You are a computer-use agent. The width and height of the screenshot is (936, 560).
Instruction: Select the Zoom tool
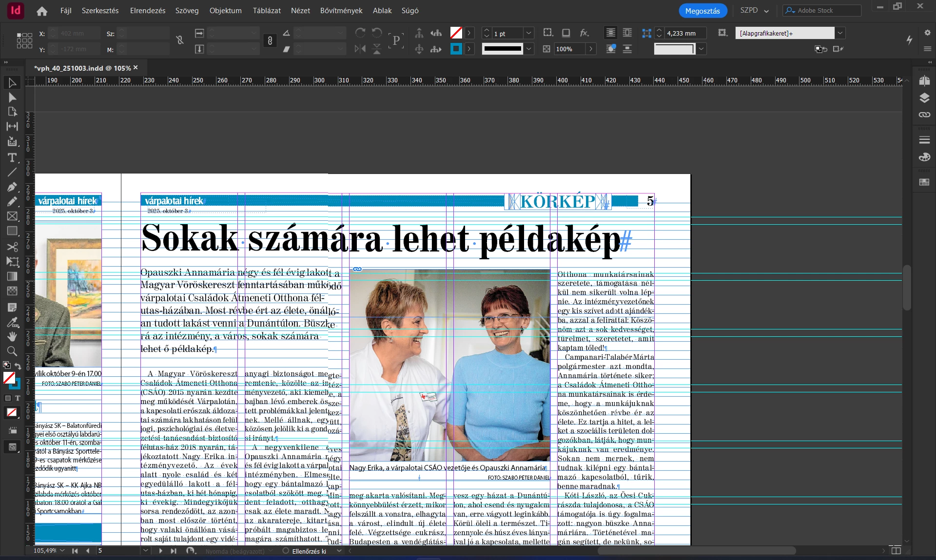coord(12,351)
